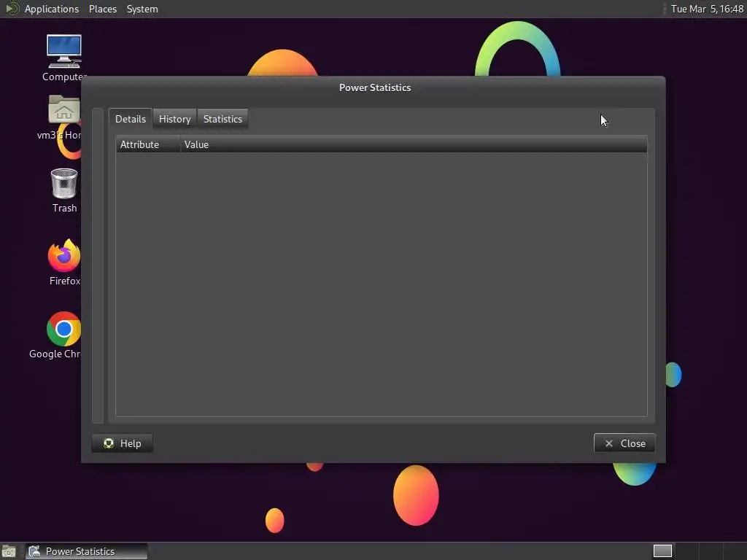Open the Statistics tab
747x560 pixels.
222,119
